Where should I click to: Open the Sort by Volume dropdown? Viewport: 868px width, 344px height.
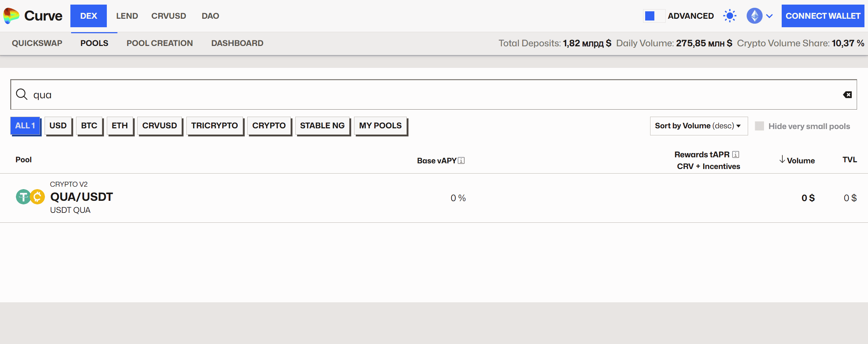[698, 126]
